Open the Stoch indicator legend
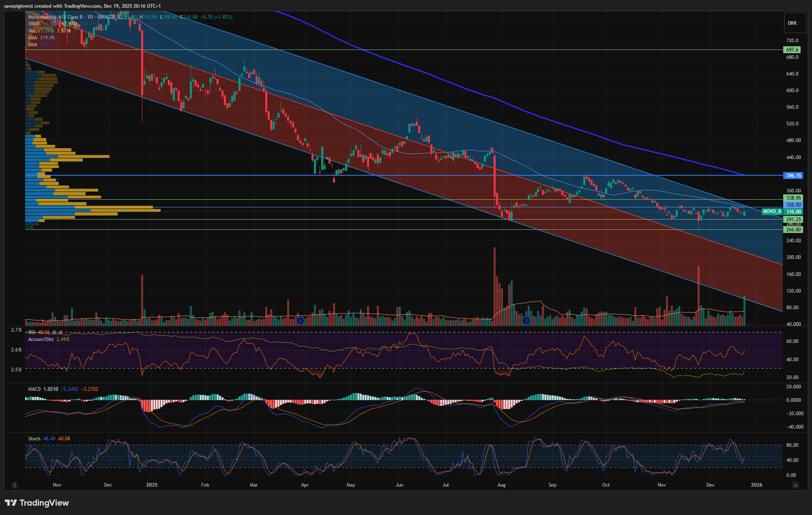812x515 pixels. click(34, 439)
